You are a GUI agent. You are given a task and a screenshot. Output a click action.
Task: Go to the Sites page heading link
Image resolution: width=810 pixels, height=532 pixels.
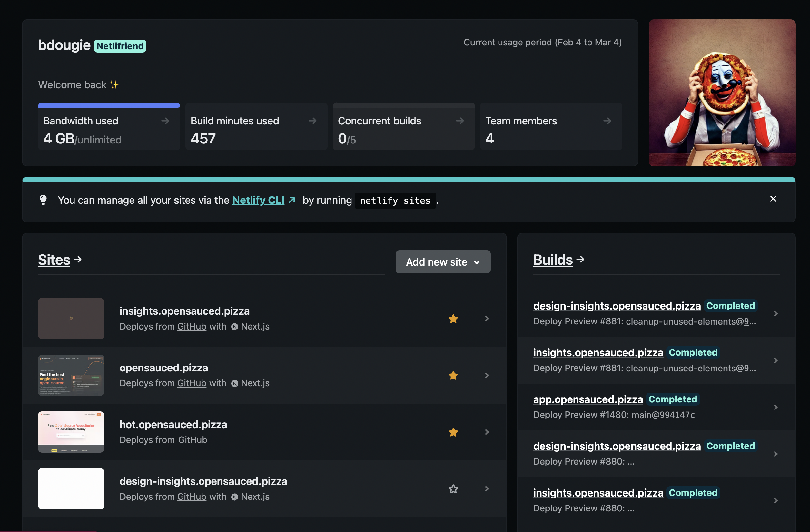pos(54,260)
